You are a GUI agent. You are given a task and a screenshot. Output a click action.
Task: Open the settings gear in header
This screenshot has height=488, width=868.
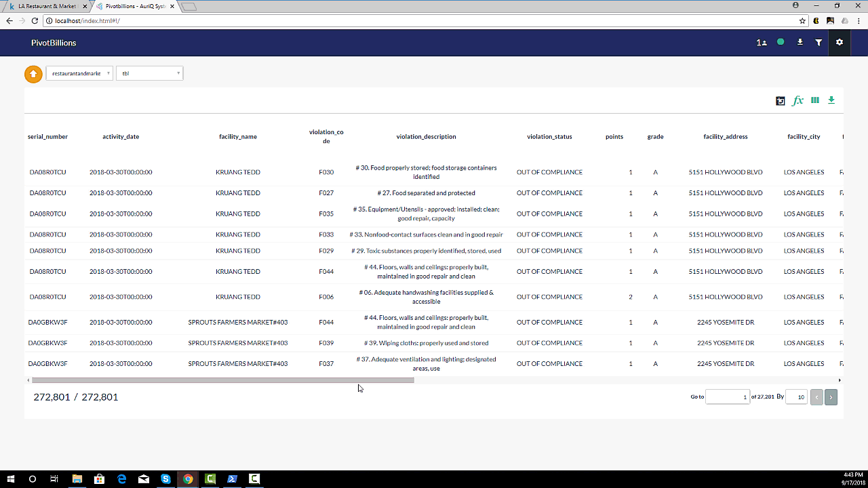(840, 43)
